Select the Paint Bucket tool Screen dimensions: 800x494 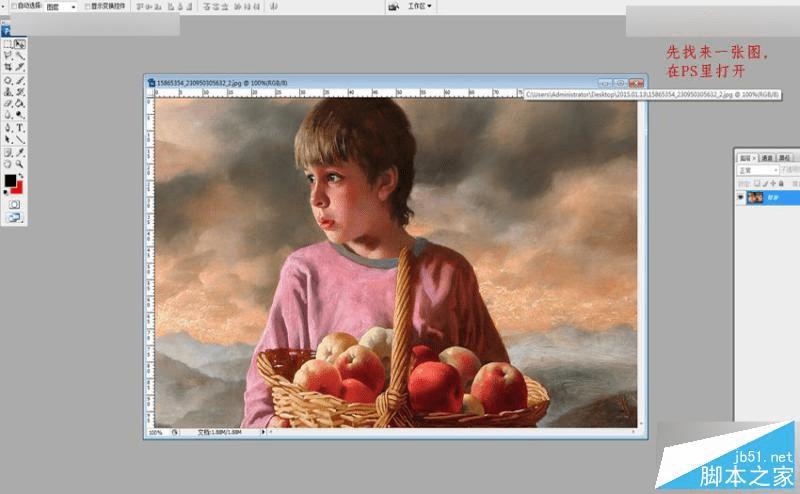[19, 104]
